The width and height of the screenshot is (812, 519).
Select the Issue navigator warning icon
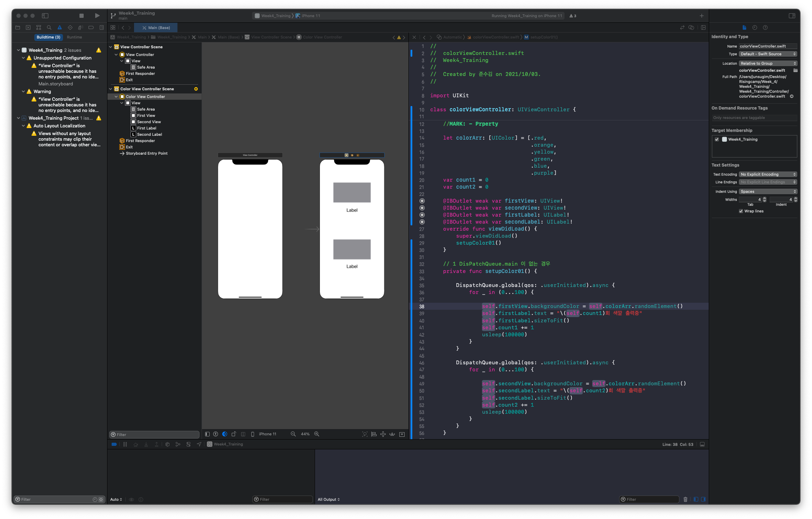coord(59,28)
